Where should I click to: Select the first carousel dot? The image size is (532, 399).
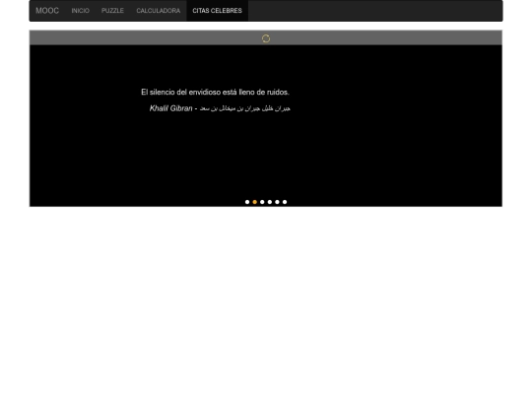[247, 202]
